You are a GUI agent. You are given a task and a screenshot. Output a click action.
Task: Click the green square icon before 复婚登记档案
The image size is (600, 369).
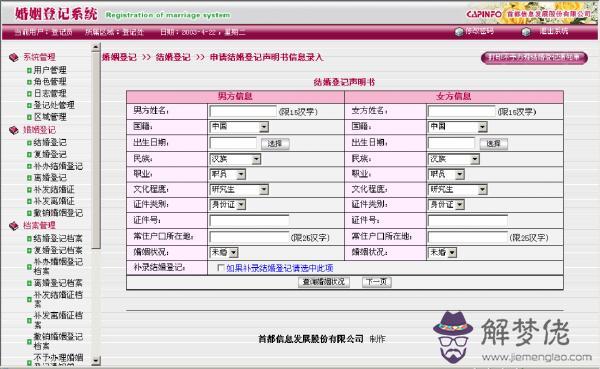tap(29, 250)
